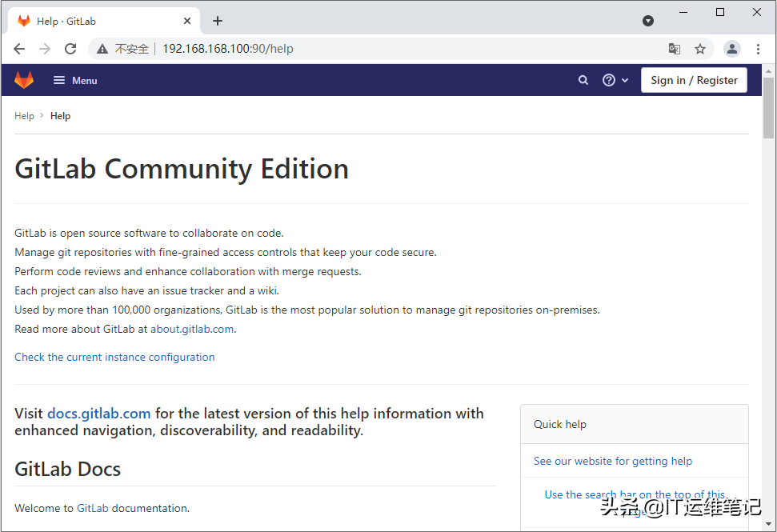The image size is (777, 532).
Task: Expand the help question-mark dropdown
Action: (x=615, y=80)
